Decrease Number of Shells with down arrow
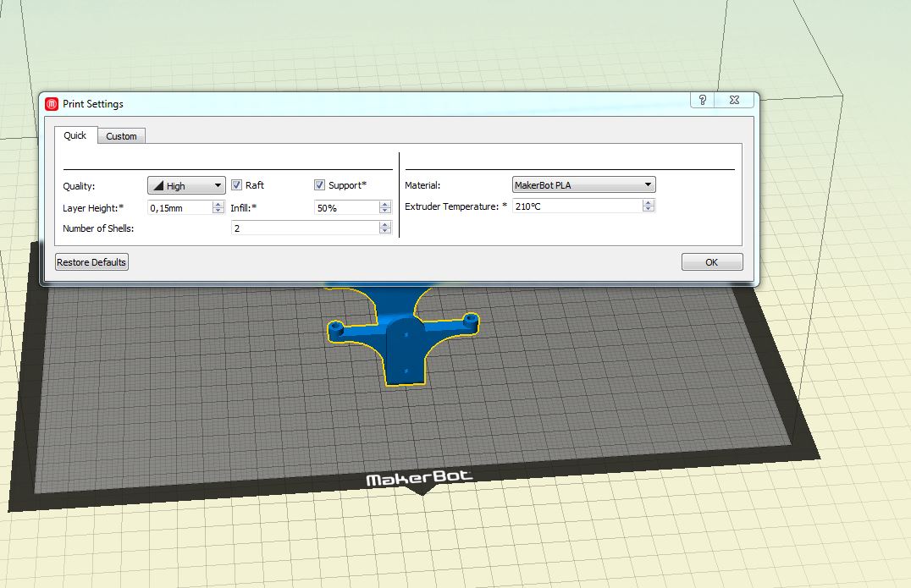The width and height of the screenshot is (911, 588). point(384,231)
